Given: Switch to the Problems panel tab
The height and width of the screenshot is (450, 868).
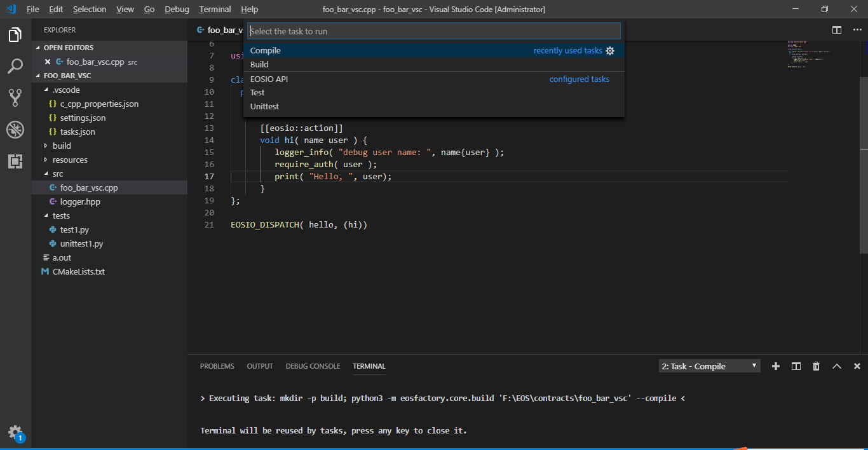Looking at the screenshot, I should [217, 366].
